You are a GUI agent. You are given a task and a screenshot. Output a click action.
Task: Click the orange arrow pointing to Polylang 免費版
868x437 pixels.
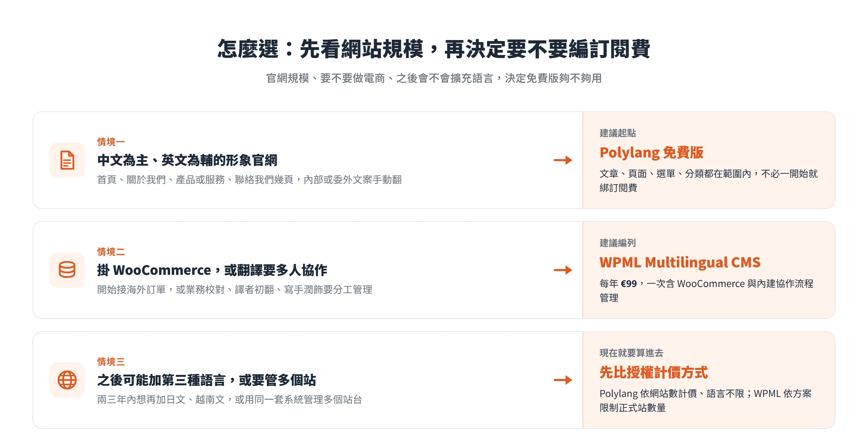tap(563, 160)
